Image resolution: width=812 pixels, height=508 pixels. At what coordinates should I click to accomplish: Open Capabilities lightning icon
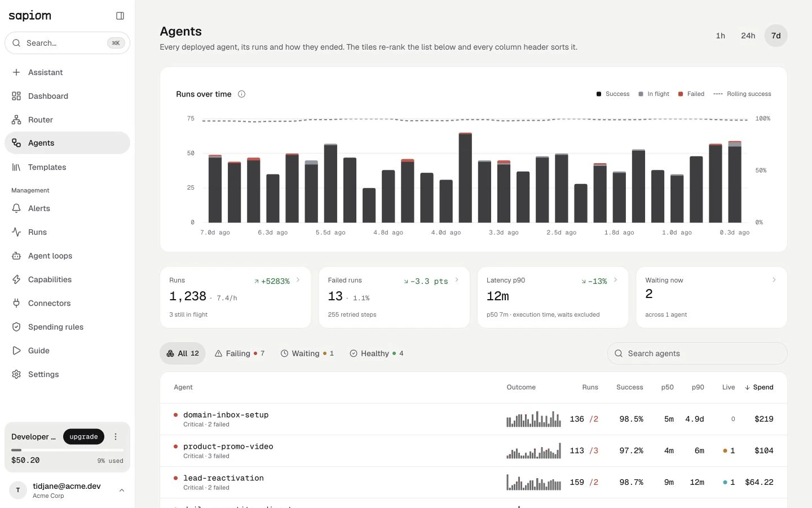coord(16,279)
